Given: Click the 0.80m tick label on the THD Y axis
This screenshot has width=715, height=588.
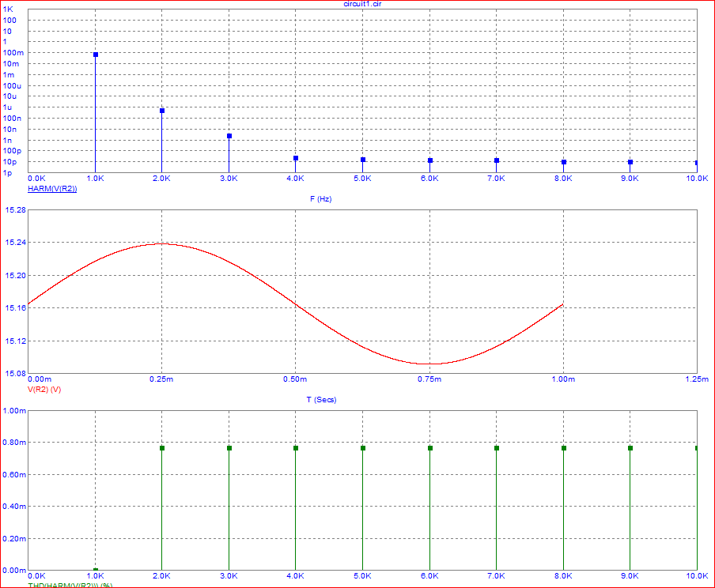Looking at the screenshot, I should pos(14,443).
